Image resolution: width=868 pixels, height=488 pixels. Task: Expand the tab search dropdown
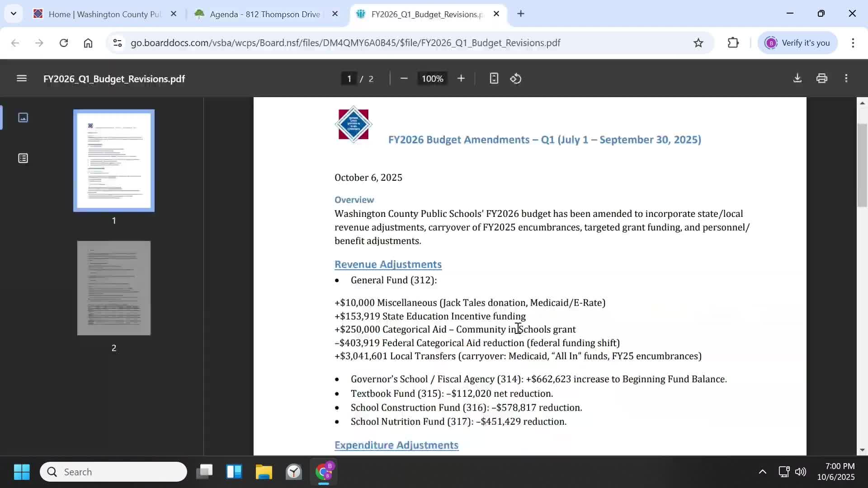click(x=14, y=14)
